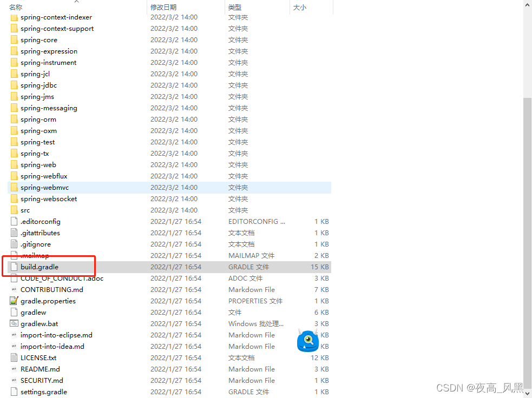Viewport: 532px width, 398px height.
Task: Click the .editorconfig file icon
Action: point(14,221)
